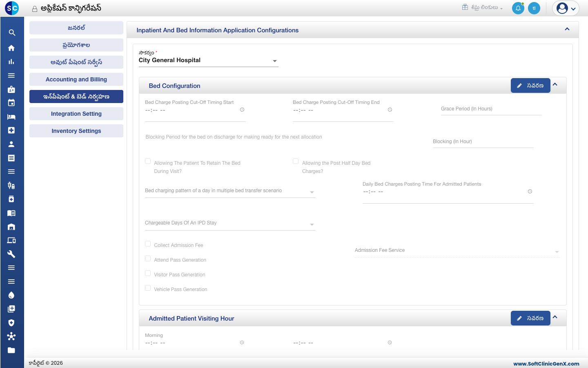Open the calendar appointments sidebar icon
Viewport: 588px width, 368px height.
11,103
